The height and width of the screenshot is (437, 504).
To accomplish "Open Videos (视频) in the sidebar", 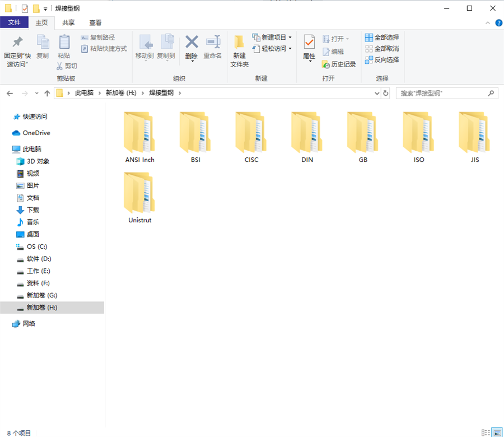I will pyautogui.click(x=28, y=173).
